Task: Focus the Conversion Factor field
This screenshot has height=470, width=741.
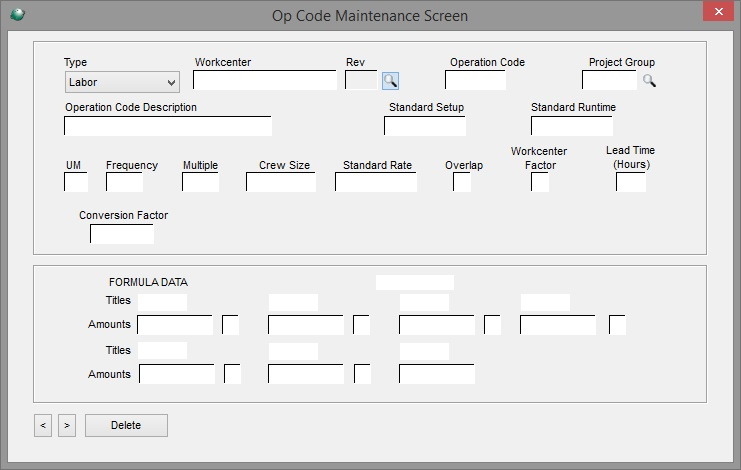Action: pyautogui.click(x=122, y=234)
